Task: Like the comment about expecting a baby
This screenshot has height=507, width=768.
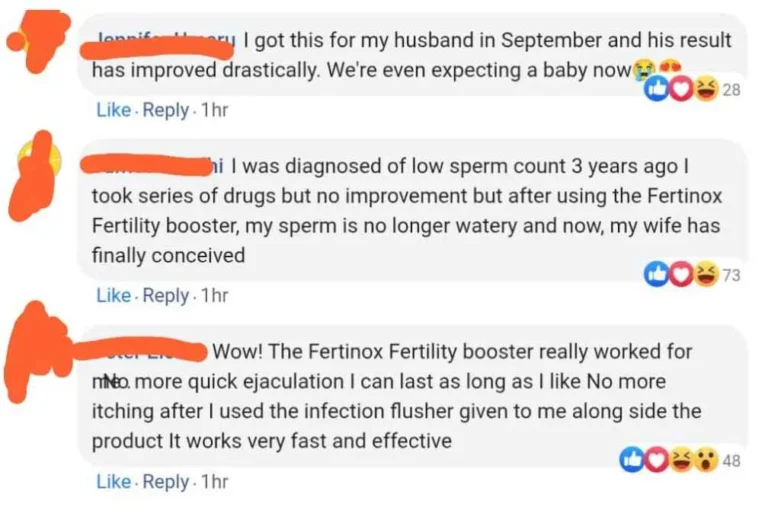Action: [113, 110]
